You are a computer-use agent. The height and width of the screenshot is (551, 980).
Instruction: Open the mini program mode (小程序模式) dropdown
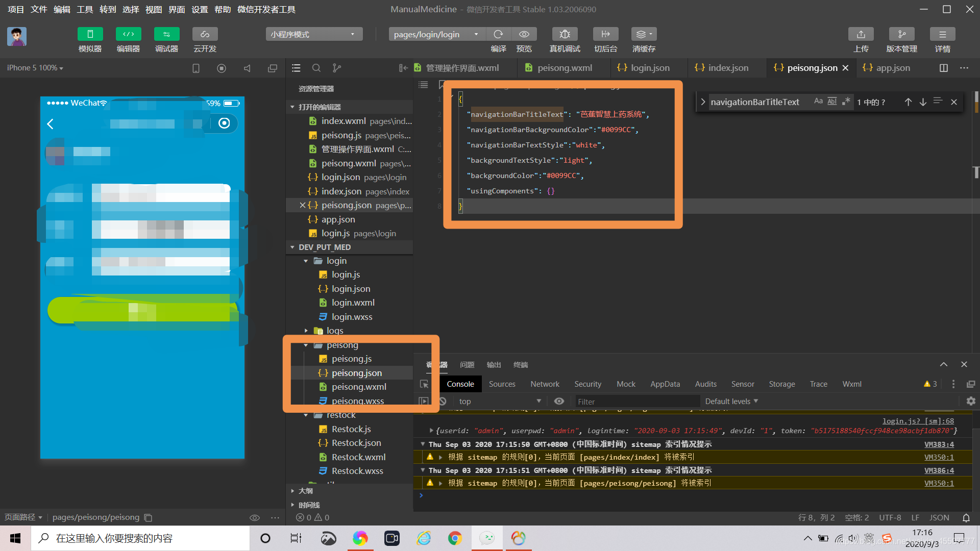point(313,34)
